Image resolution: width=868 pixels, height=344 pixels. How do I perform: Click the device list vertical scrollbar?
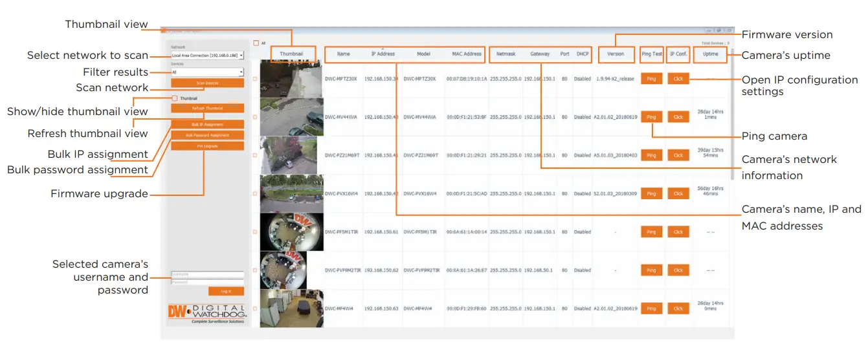pos(733,113)
